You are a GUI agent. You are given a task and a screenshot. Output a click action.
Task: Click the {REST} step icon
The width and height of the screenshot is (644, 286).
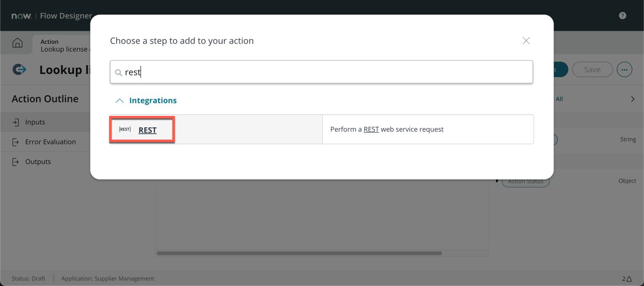(x=125, y=129)
